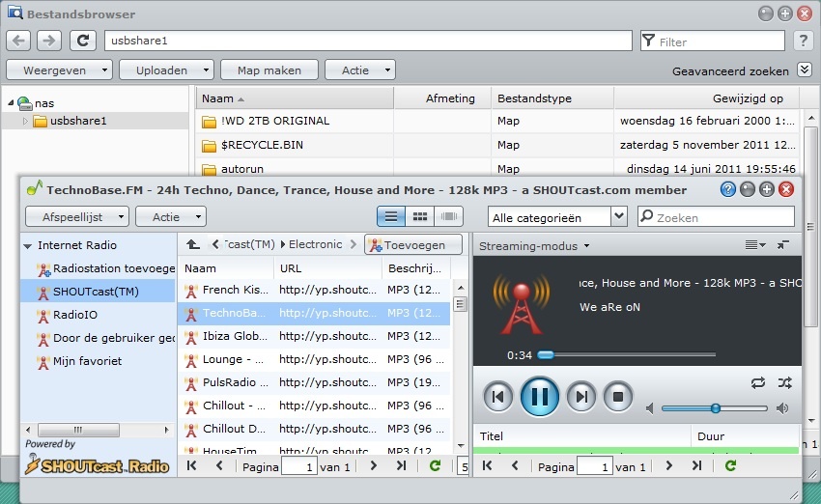Sort files by Afmeting column
The height and width of the screenshot is (504, 821).
click(442, 98)
